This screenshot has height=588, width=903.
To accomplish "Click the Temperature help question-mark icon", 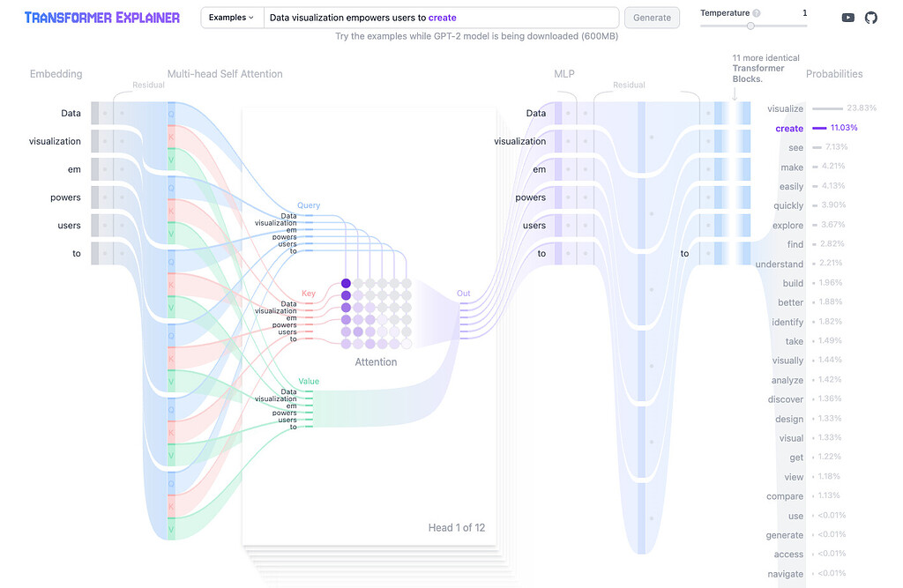I will tap(756, 13).
